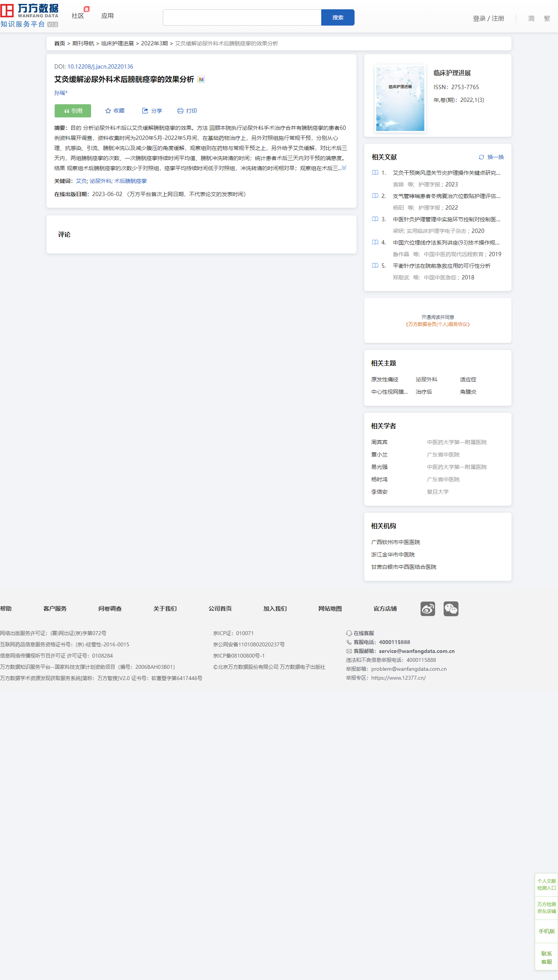Click the blue 搜索 button
The height and width of the screenshot is (980, 558).
click(x=338, y=17)
